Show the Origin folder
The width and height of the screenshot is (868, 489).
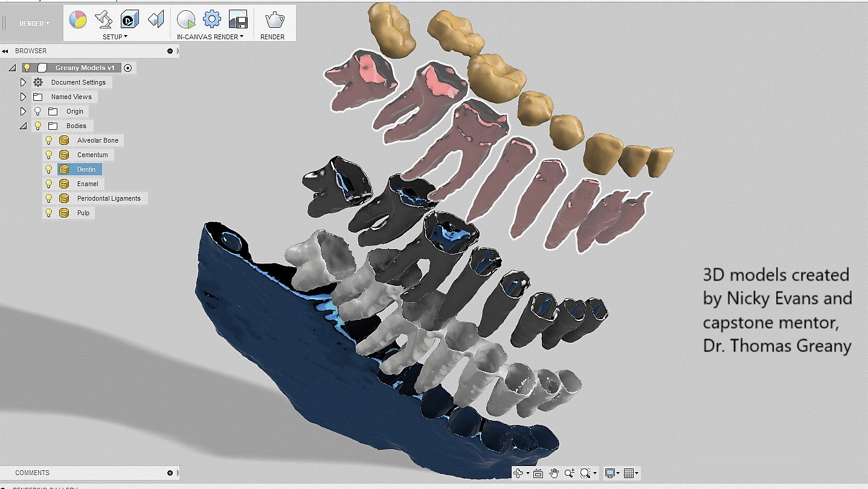coord(37,111)
